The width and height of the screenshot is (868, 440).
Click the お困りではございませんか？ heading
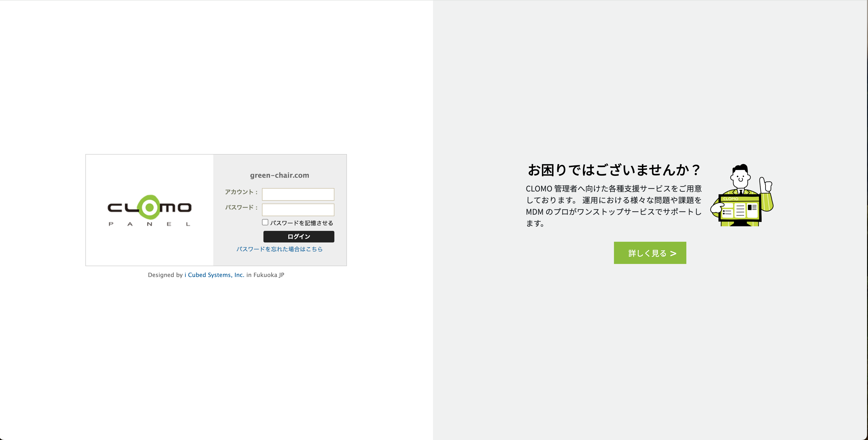[x=614, y=170]
